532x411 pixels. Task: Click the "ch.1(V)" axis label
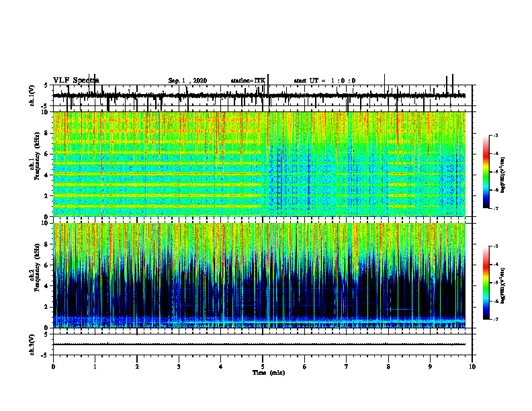[32, 95]
